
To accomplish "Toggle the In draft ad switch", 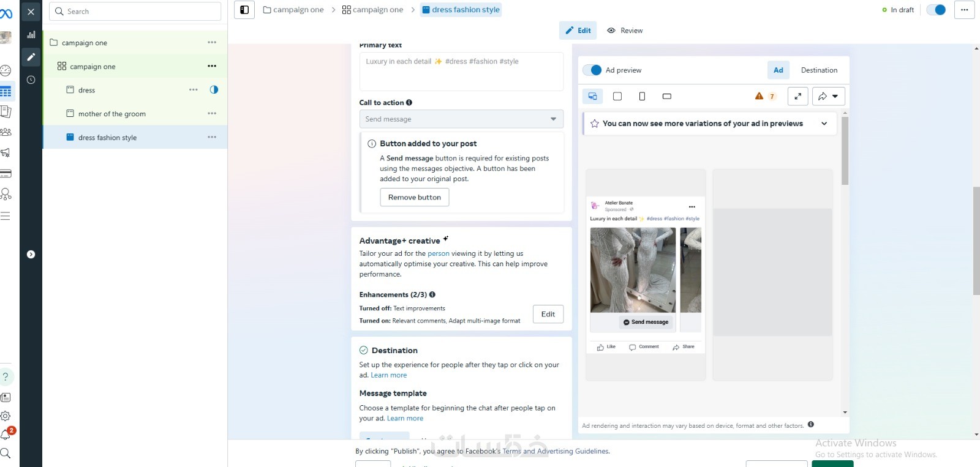I will click(936, 10).
